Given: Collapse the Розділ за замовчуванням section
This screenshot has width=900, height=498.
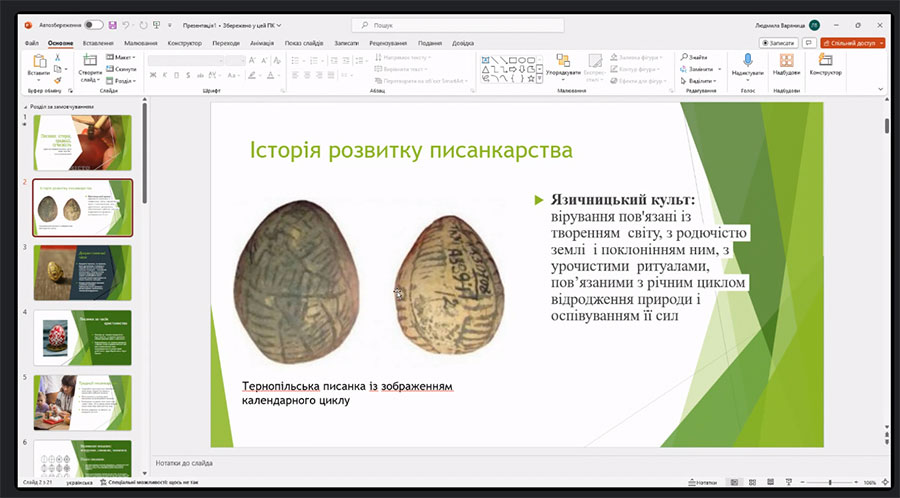Looking at the screenshot, I should 26,106.
